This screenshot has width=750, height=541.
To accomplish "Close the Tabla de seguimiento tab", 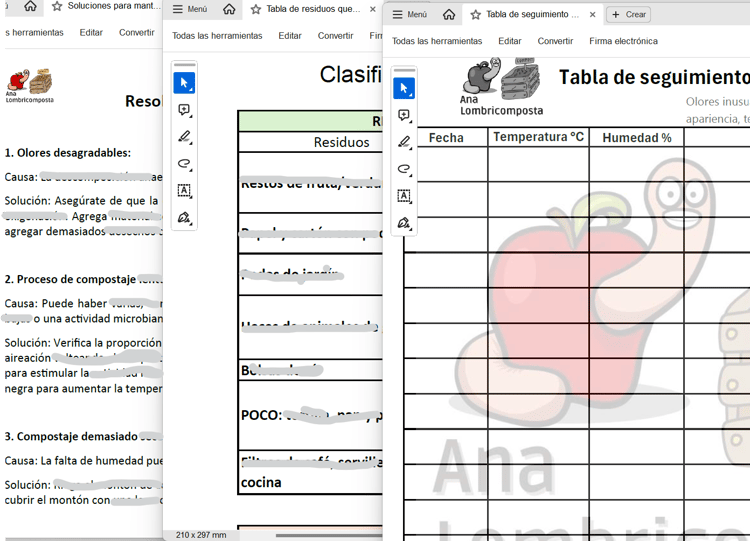I will [x=593, y=14].
